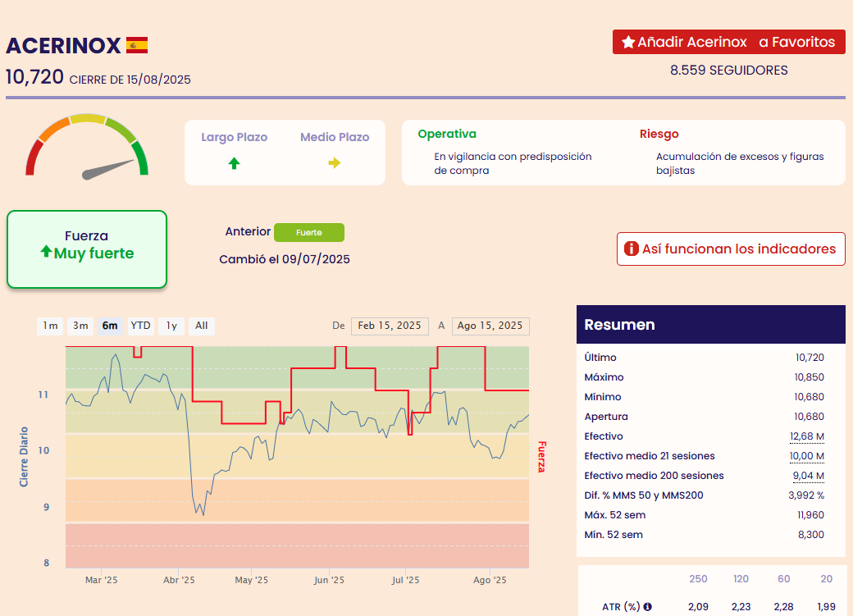
Task: Click the star icon in Añadir a Favoritos
Action: coord(628,42)
